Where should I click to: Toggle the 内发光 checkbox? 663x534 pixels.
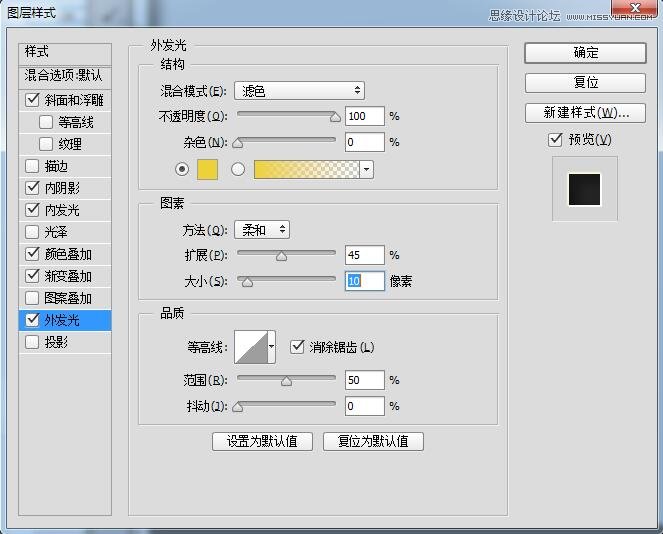coord(32,210)
